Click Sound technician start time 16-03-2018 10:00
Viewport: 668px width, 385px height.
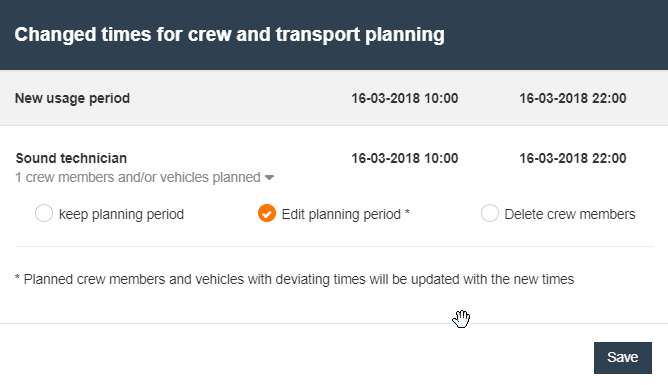click(x=404, y=158)
